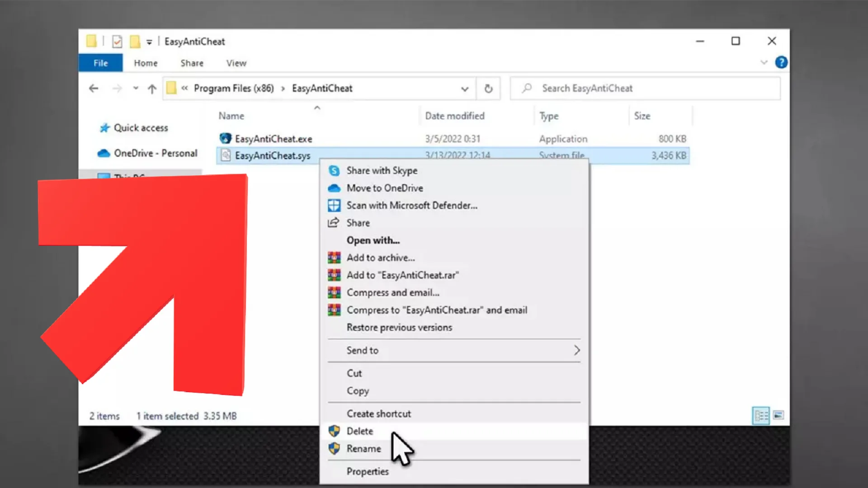Open Properties from the context menu

[368, 471]
